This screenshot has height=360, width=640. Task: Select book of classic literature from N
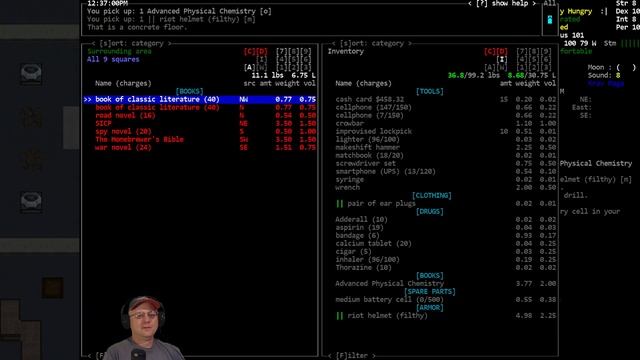tap(200, 107)
